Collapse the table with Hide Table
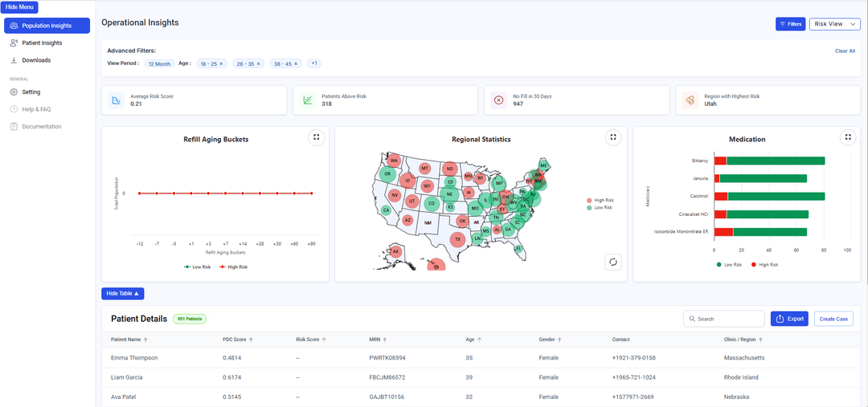This screenshot has height=407, width=868. point(123,294)
